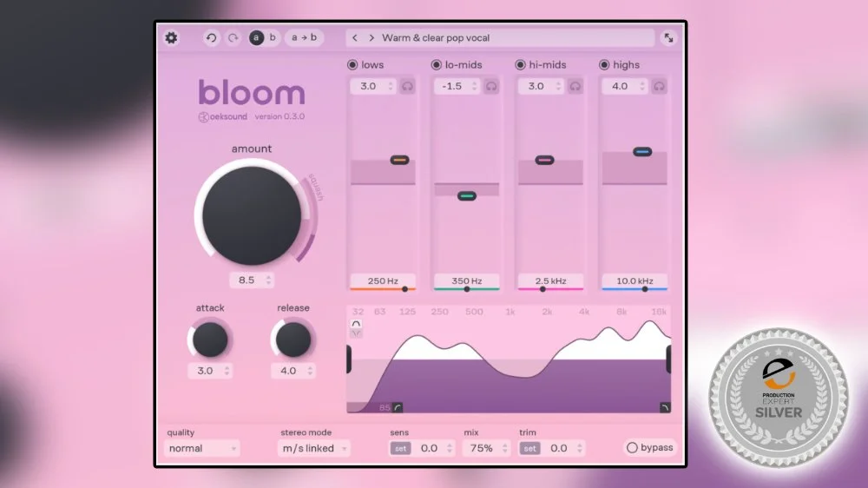Load the previous preset

355,37
